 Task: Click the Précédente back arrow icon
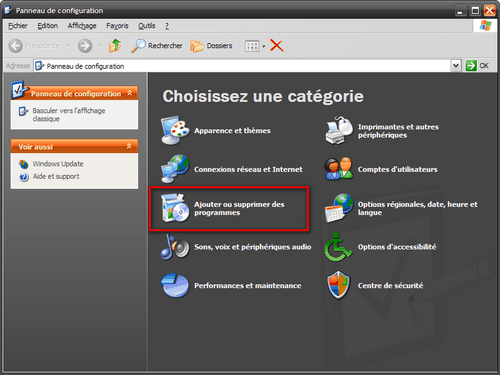pyautogui.click(x=15, y=46)
